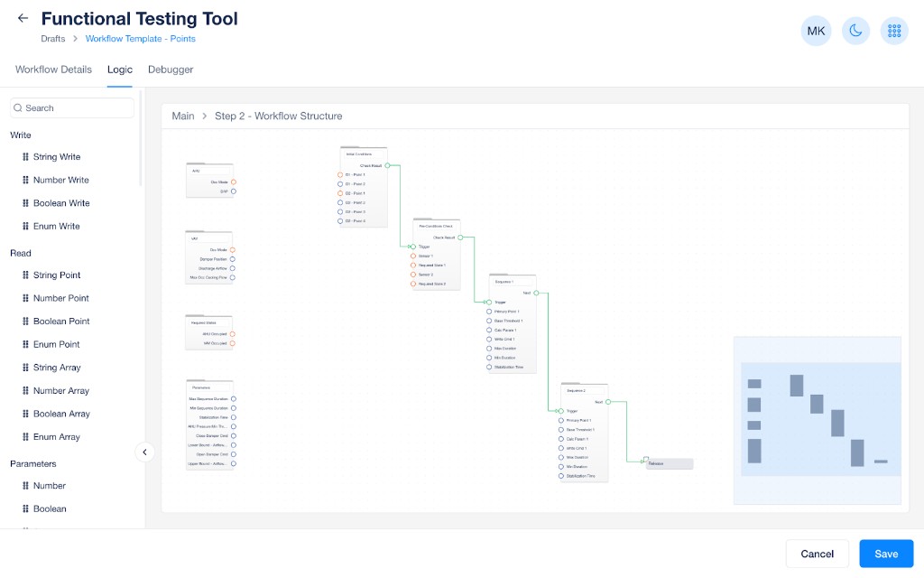The width and height of the screenshot is (924, 578).
Task: Open Workflow Template - Points breadcrumb link
Action: pyautogui.click(x=140, y=38)
